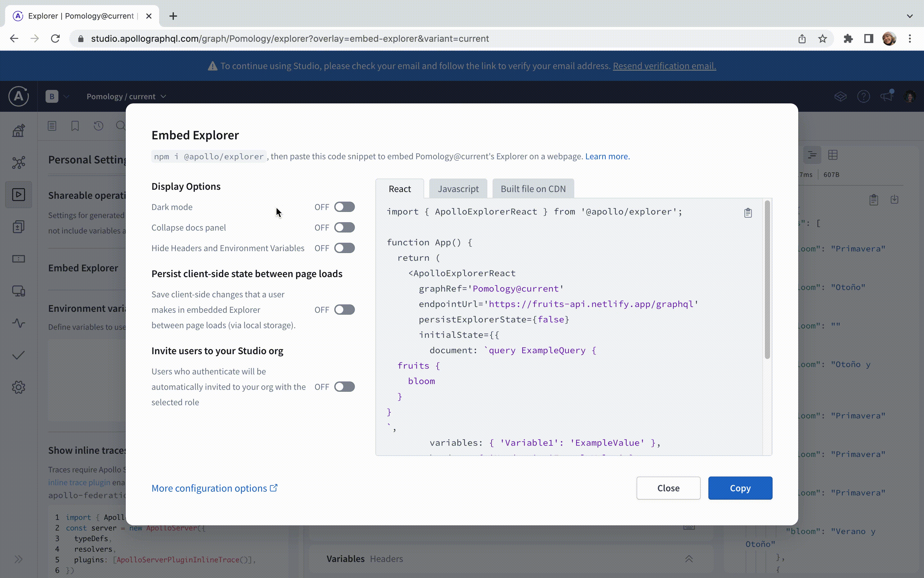Open browser extensions puzzle icon

pos(848,39)
